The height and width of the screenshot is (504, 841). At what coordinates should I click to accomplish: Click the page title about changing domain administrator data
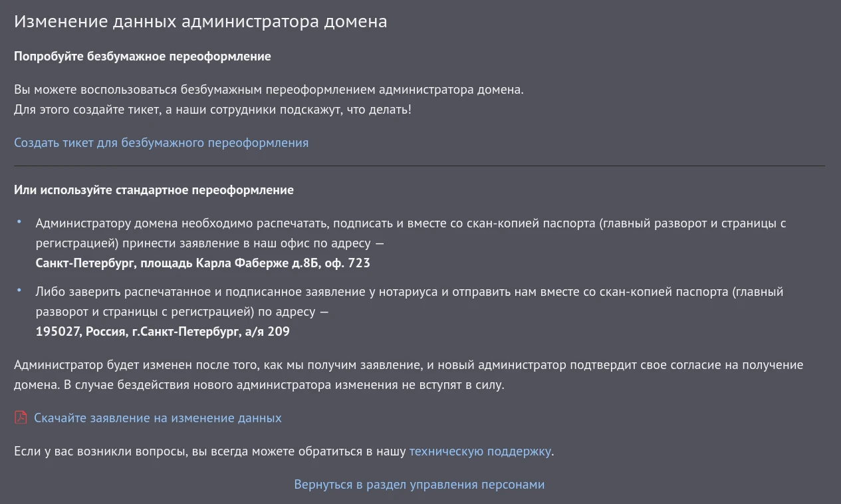pos(200,21)
